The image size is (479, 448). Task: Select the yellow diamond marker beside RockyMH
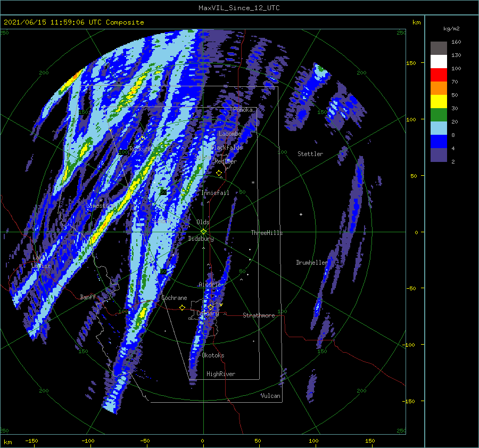(142, 139)
